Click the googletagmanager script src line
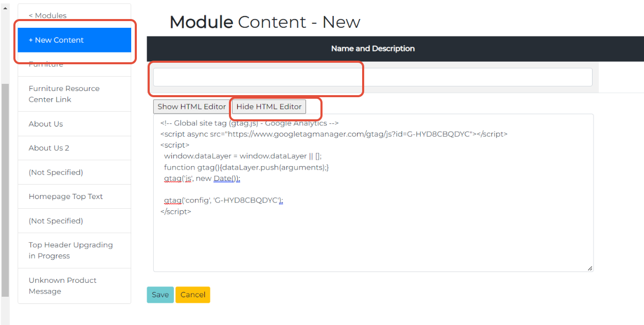644x325 pixels. coord(334,134)
